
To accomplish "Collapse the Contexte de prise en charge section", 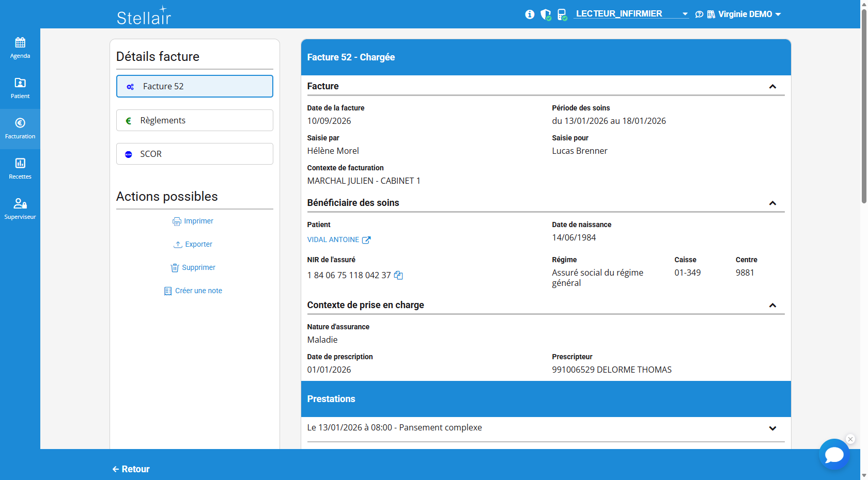I will coord(772,306).
